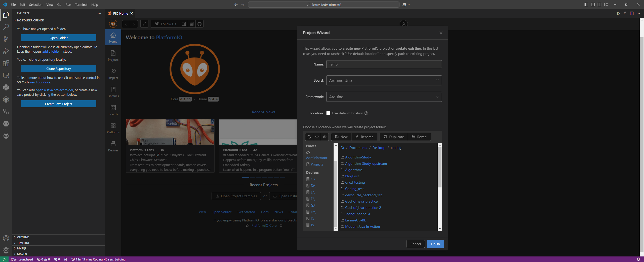644x262 pixels.
Task: Click the Open Folder button
Action: (x=59, y=38)
